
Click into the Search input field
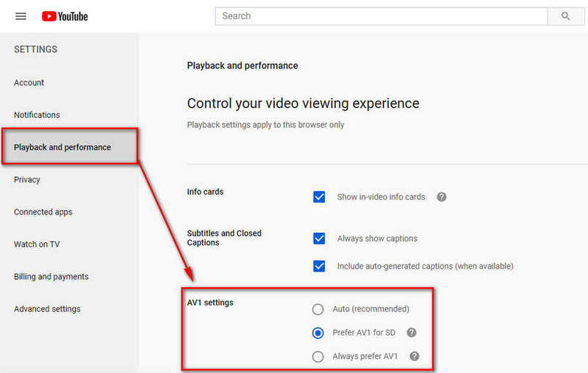click(381, 16)
